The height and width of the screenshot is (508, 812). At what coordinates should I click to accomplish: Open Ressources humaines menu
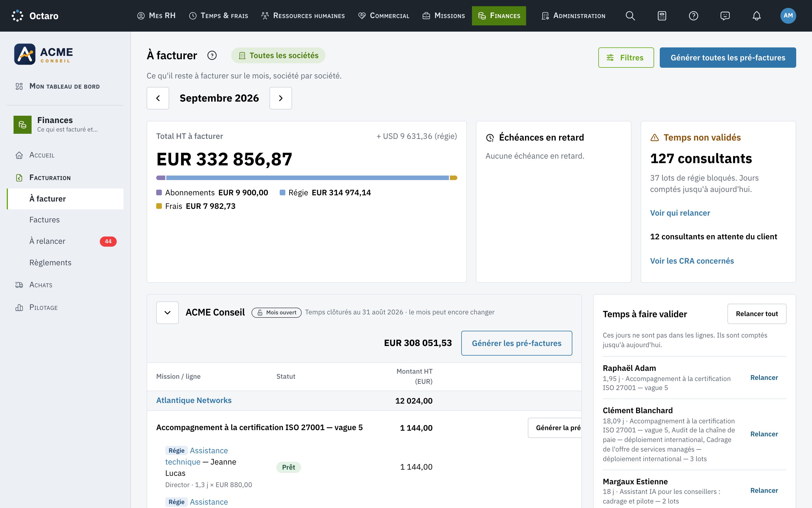(x=303, y=16)
